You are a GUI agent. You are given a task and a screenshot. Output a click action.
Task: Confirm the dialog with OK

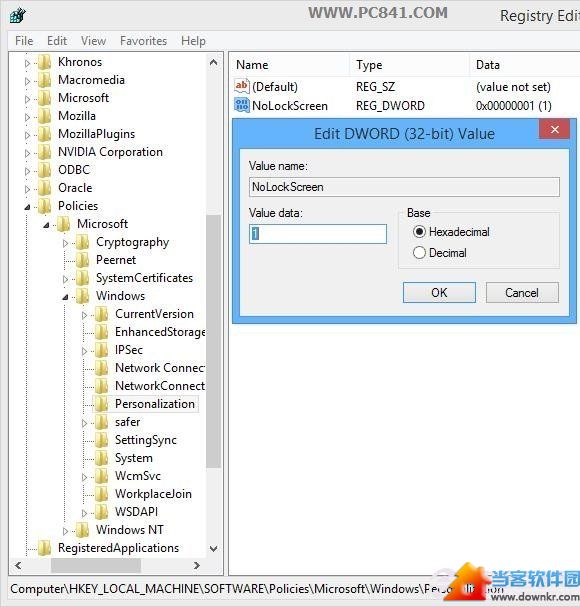click(x=439, y=292)
